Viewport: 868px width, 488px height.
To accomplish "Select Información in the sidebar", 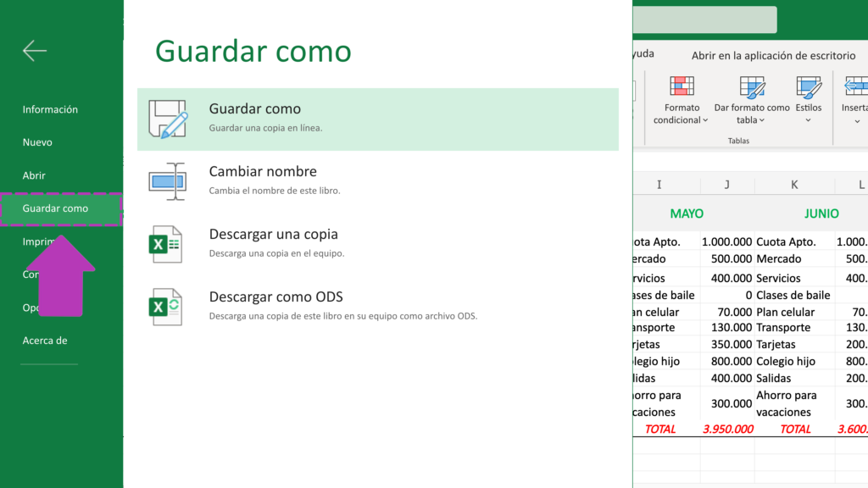I will click(50, 109).
